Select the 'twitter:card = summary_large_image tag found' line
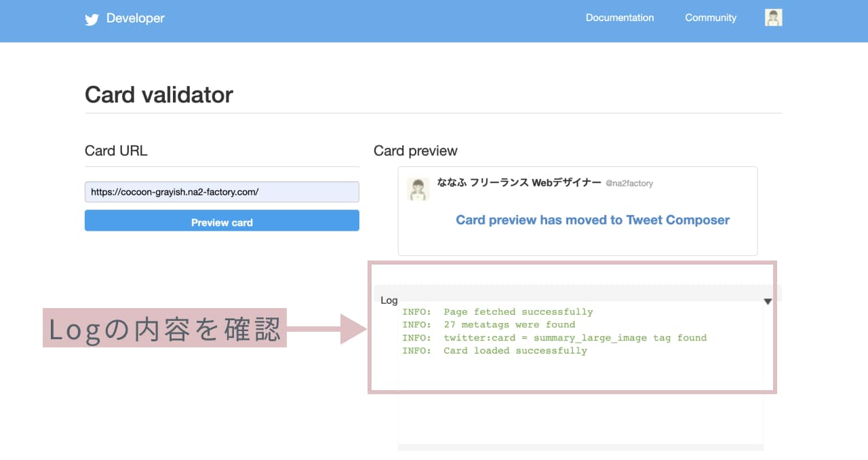Image resolution: width=868 pixels, height=460 pixels. (555, 338)
